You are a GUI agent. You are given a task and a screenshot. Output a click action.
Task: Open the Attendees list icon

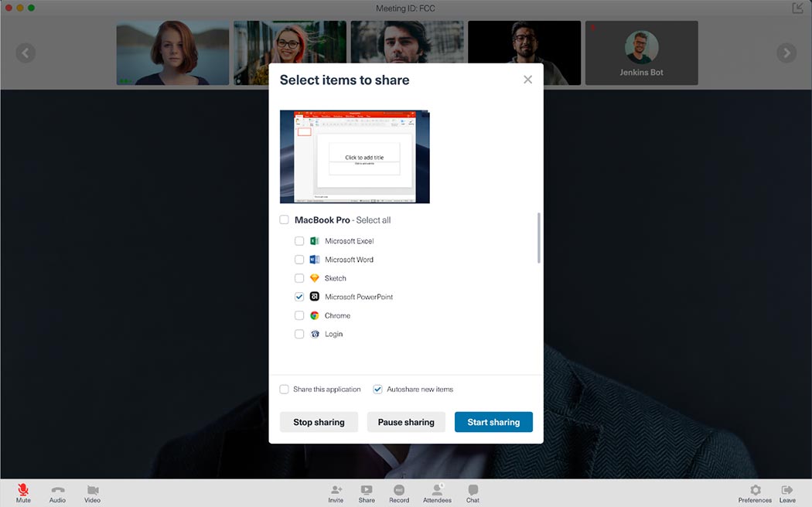click(437, 490)
